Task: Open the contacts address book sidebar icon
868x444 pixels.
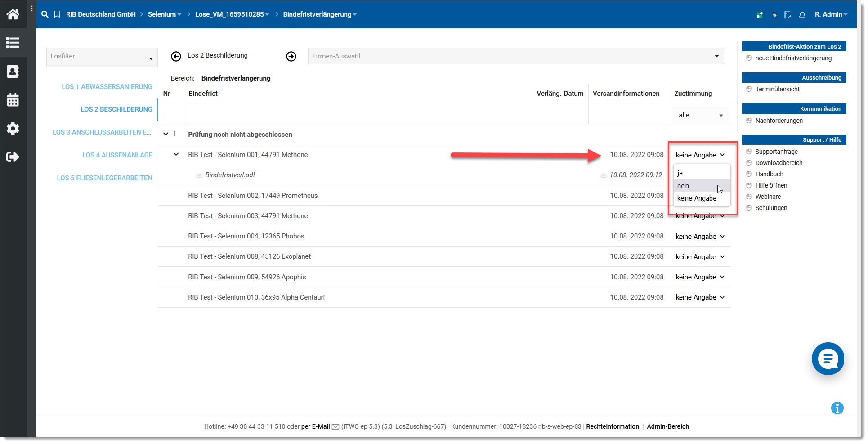Action: click(13, 71)
